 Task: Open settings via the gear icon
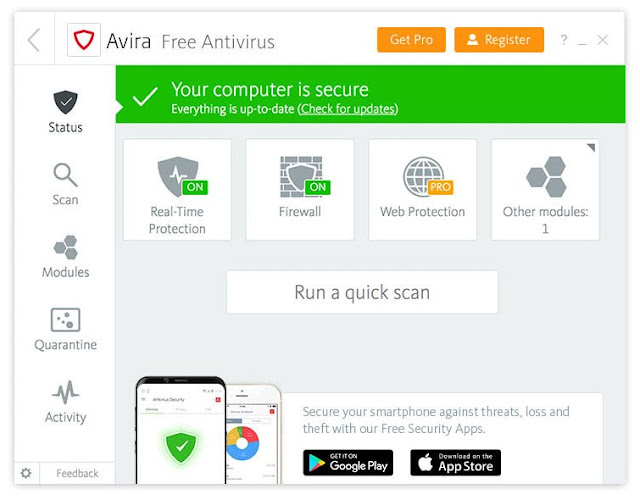point(26,473)
